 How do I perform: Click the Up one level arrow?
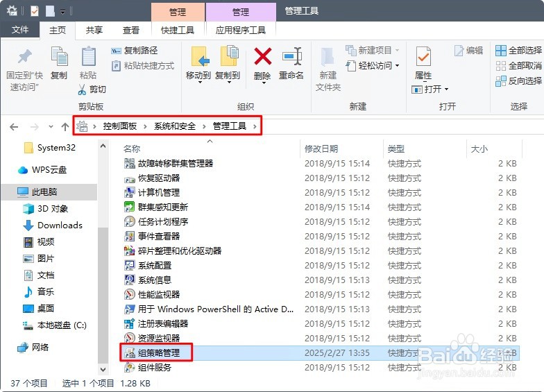coord(65,126)
